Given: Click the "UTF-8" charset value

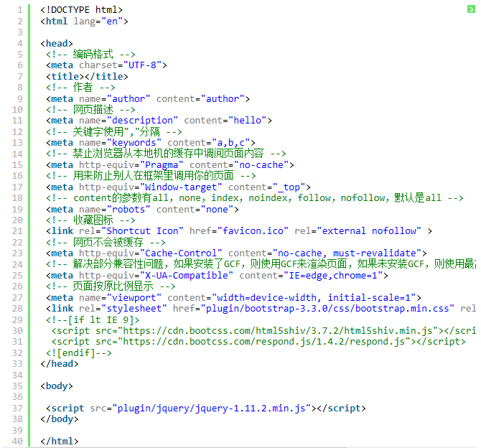Looking at the screenshot, I should 142,65.
